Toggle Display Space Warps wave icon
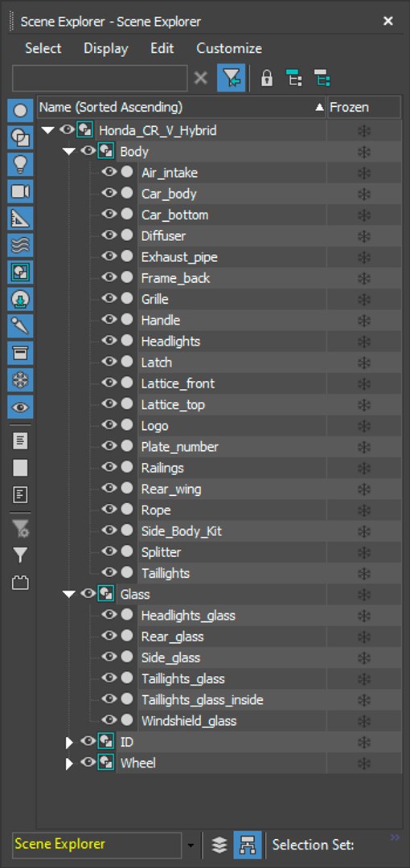The width and height of the screenshot is (410, 868). [21, 245]
